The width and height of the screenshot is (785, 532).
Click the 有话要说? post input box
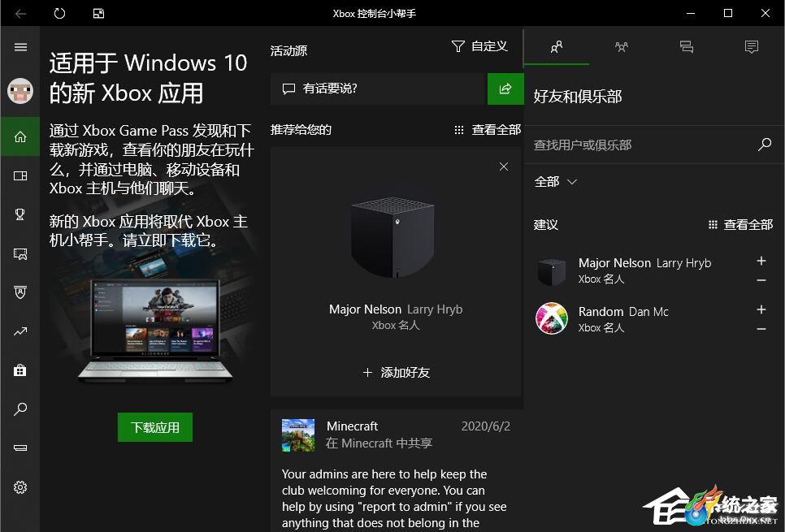click(379, 89)
